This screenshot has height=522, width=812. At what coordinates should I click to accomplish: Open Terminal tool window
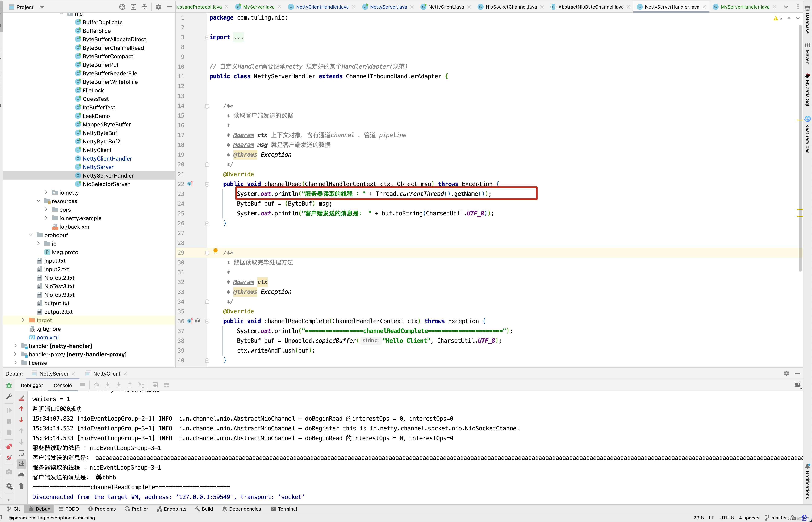(x=284, y=508)
